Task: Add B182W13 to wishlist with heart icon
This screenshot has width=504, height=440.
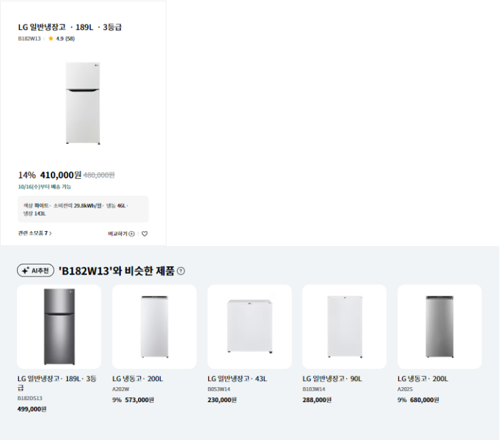Action: click(144, 234)
